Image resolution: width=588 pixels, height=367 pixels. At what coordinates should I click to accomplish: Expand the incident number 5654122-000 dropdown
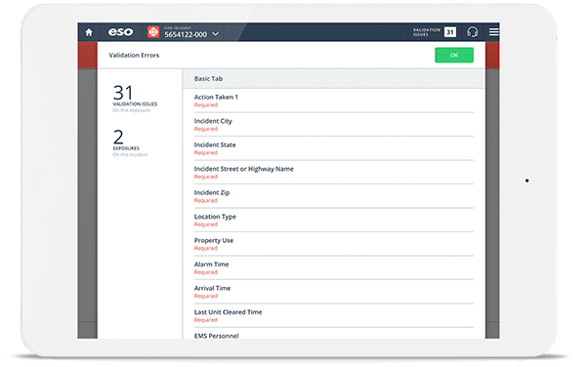point(216,34)
